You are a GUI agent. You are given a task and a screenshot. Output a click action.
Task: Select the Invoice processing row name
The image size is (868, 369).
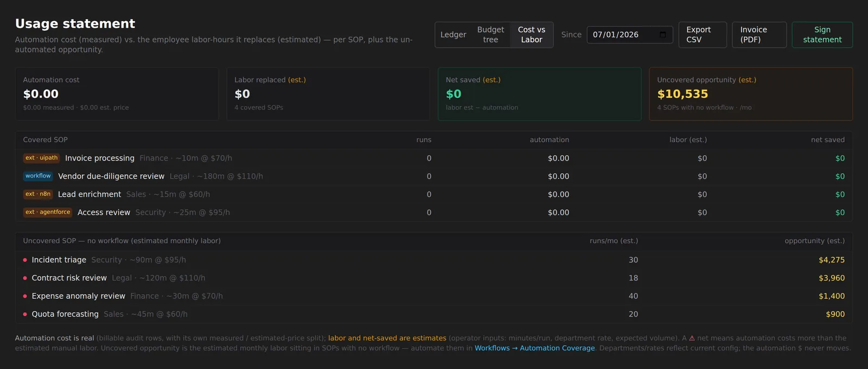pyautogui.click(x=100, y=158)
